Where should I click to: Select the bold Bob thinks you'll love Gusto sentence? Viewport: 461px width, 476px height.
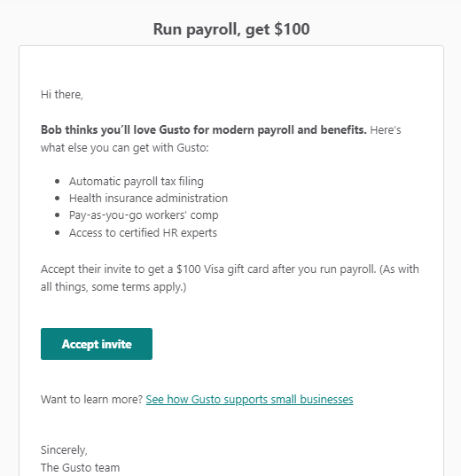pyautogui.click(x=204, y=130)
